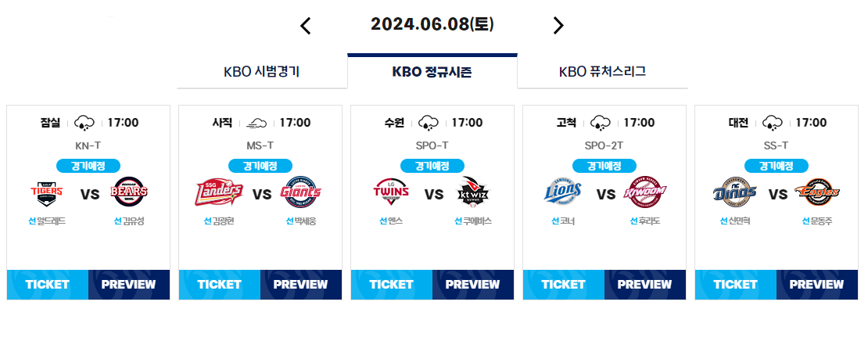Open PREVIEW for the 사직 game
The image size is (868, 341).
(301, 285)
